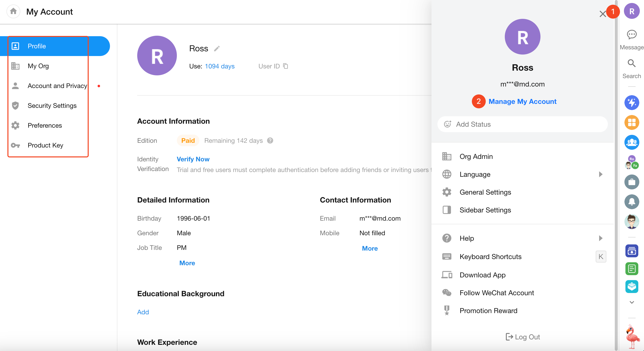Click Manage My Account link
This screenshot has height=351, width=644.
pyautogui.click(x=522, y=101)
